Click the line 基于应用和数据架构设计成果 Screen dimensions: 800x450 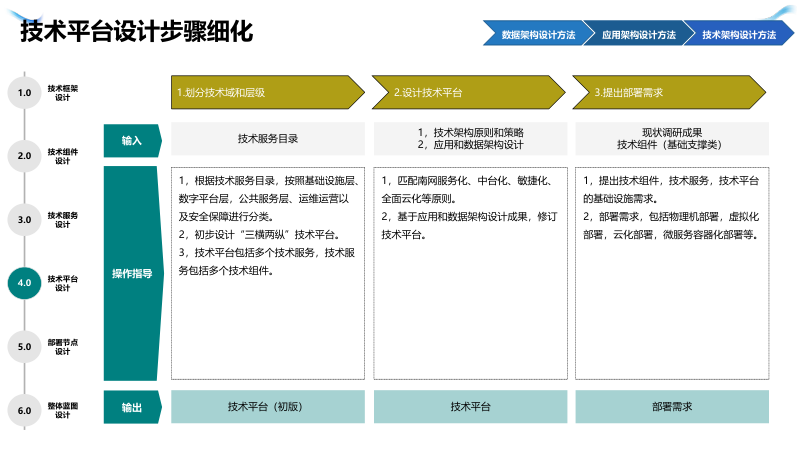tap(469, 226)
